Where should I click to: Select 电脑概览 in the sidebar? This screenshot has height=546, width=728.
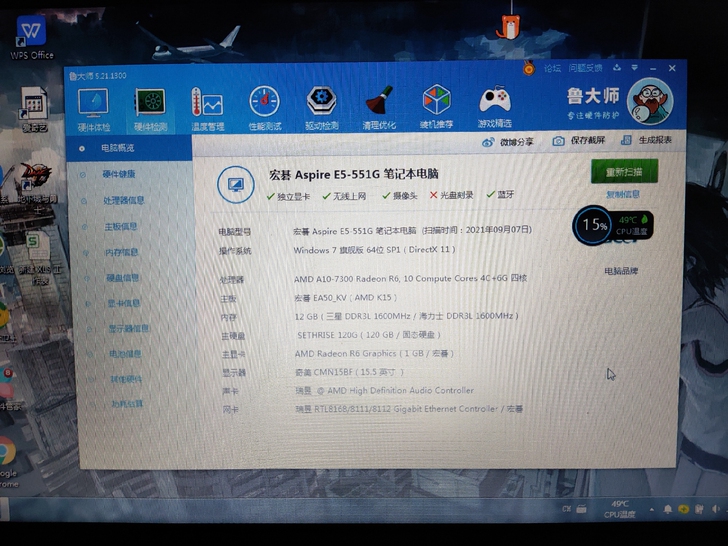pos(129,148)
